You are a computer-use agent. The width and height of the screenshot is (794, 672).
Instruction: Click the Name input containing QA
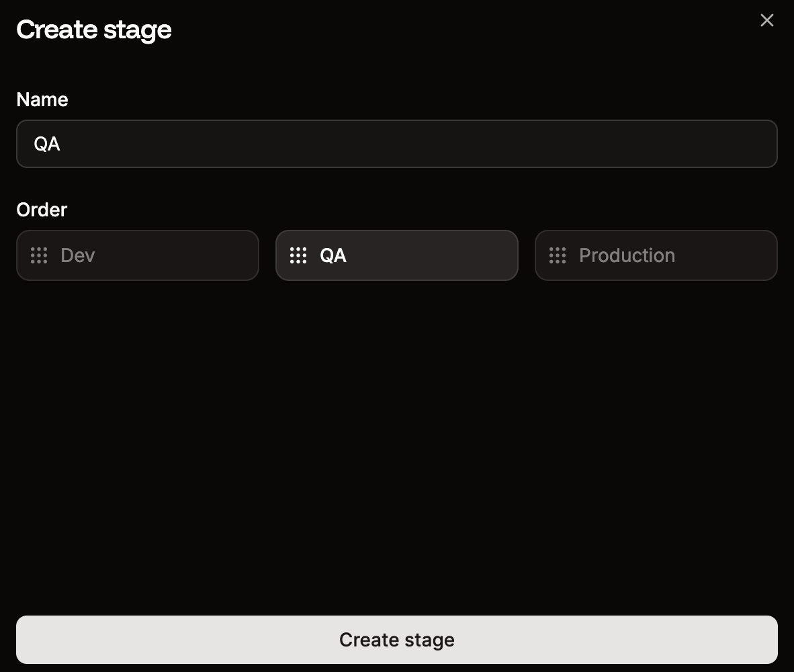[x=396, y=144]
